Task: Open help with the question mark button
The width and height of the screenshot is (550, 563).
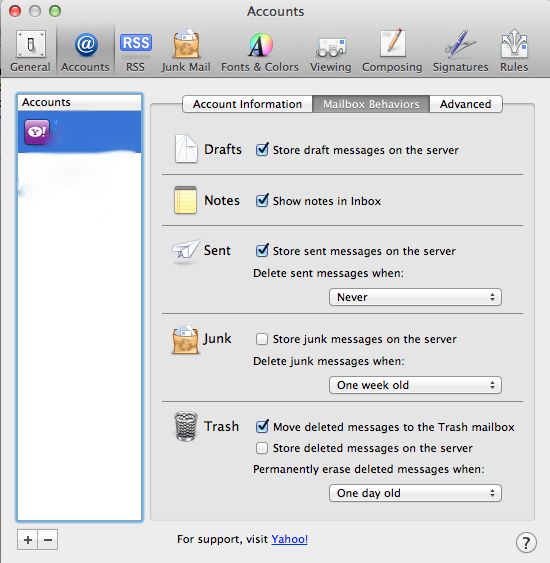Action: coord(526,543)
